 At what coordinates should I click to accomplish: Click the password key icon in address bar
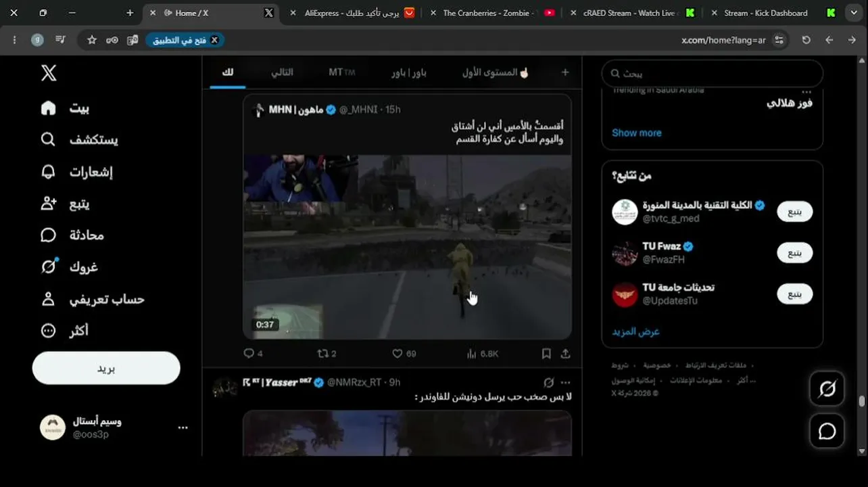tap(112, 40)
